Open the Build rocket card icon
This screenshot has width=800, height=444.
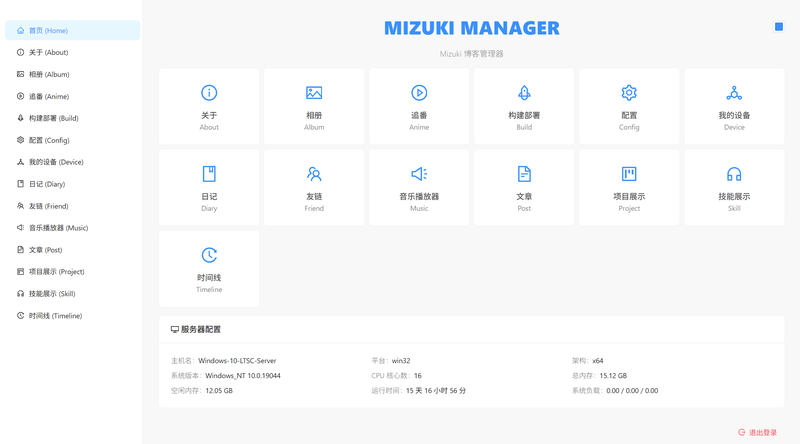click(524, 93)
